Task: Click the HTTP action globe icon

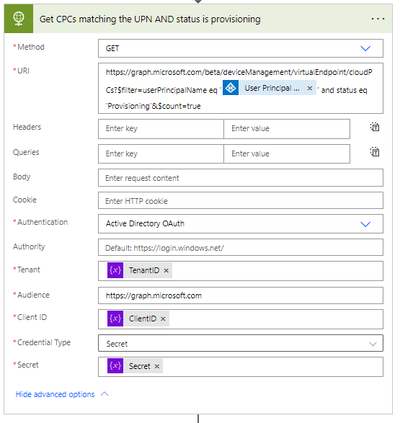Action: pyautogui.click(x=19, y=19)
